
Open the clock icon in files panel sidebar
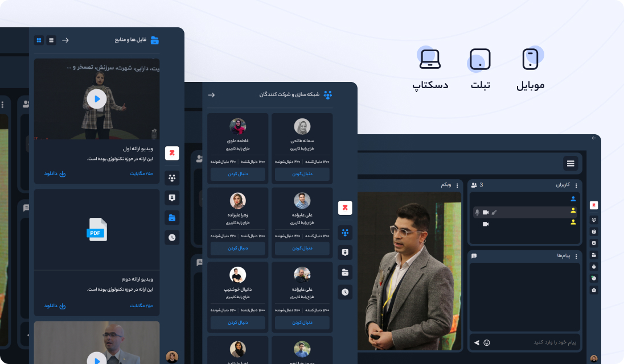point(172,238)
